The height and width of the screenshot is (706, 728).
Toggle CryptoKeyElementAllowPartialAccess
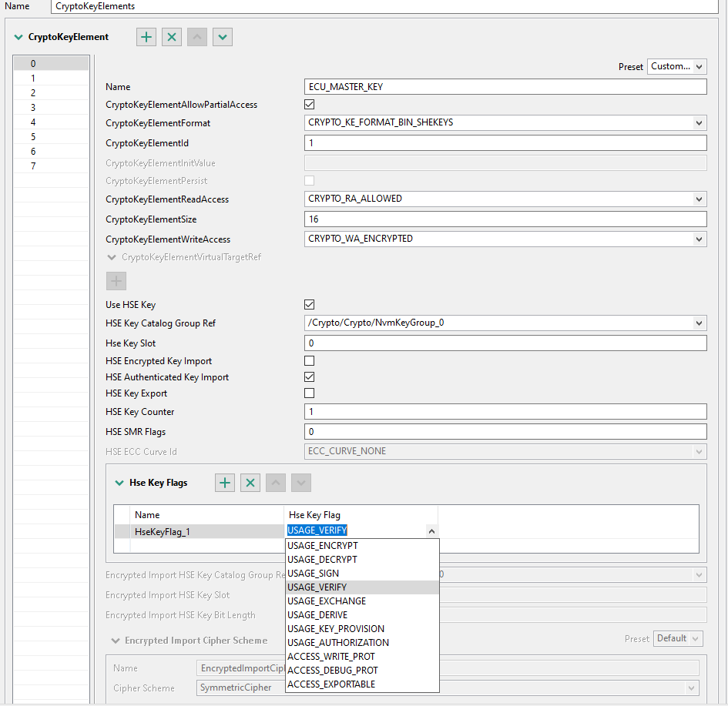pos(309,104)
